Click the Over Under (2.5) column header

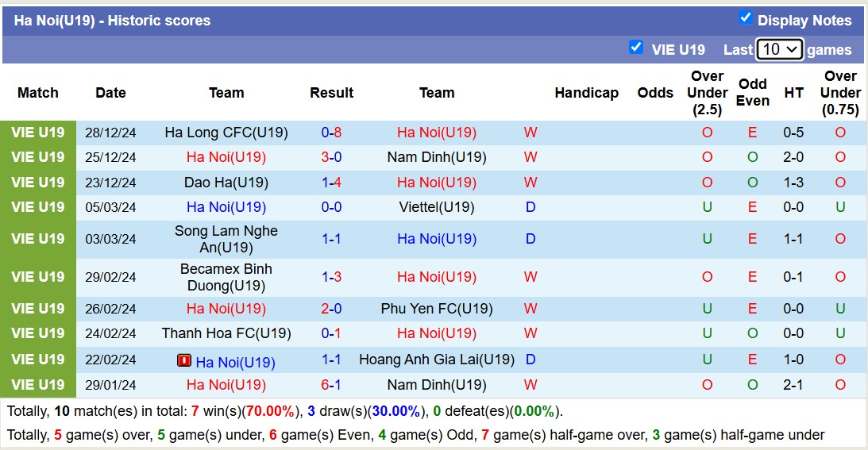707,93
